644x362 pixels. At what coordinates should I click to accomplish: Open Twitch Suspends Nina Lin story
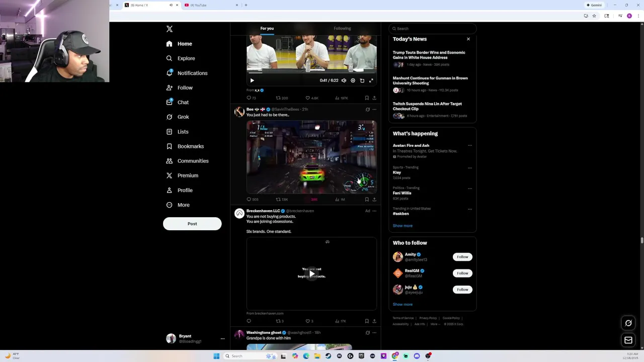[x=432, y=110]
